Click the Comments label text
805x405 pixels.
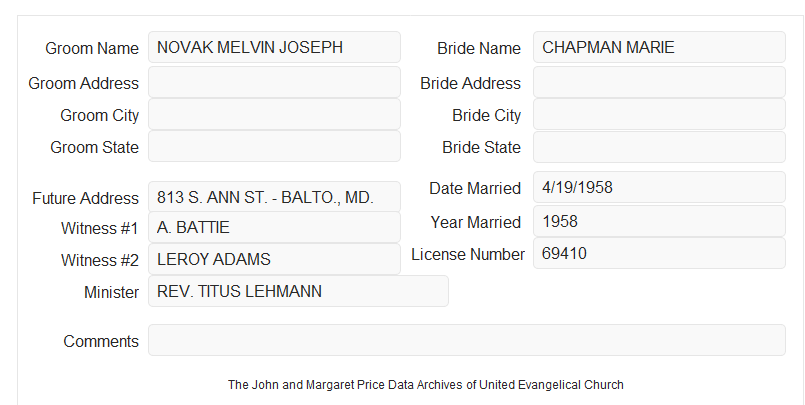[101, 341]
